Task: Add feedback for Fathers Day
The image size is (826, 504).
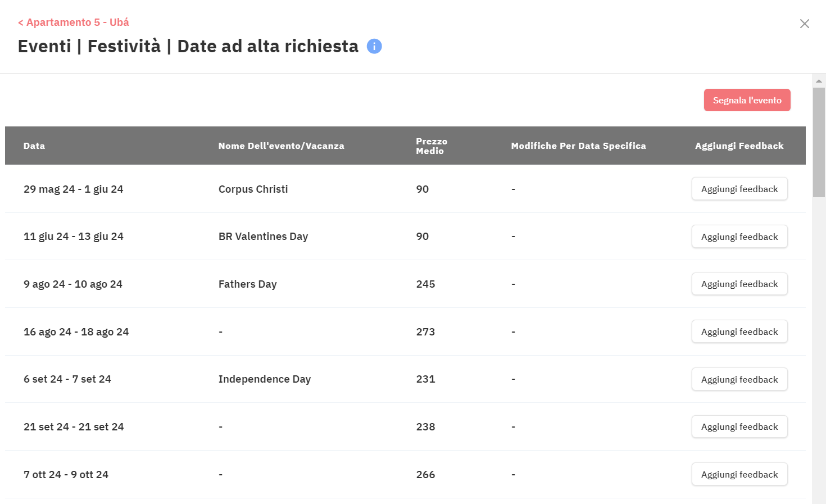Action: [739, 284]
